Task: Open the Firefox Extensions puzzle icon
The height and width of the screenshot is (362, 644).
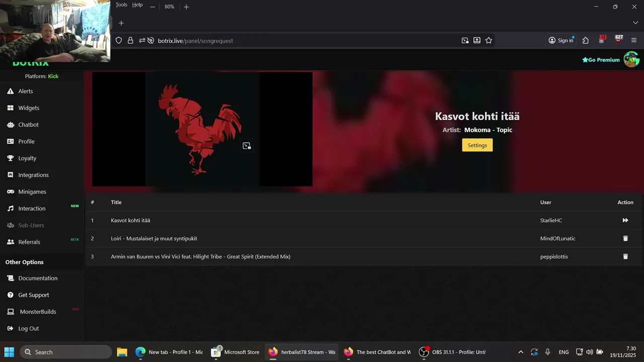Action: tap(586, 40)
